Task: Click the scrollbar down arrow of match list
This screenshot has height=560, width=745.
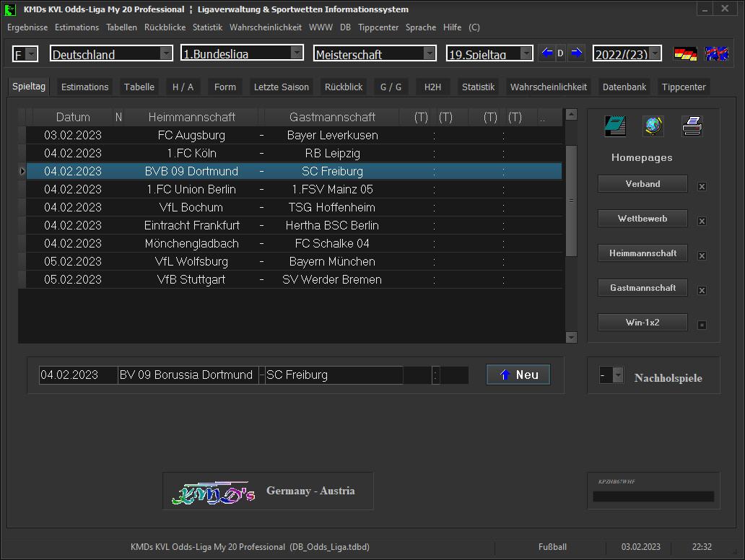Action: pos(571,337)
